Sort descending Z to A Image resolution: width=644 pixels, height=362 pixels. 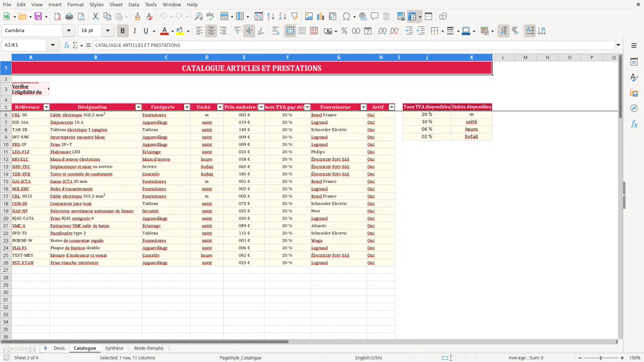[283, 17]
